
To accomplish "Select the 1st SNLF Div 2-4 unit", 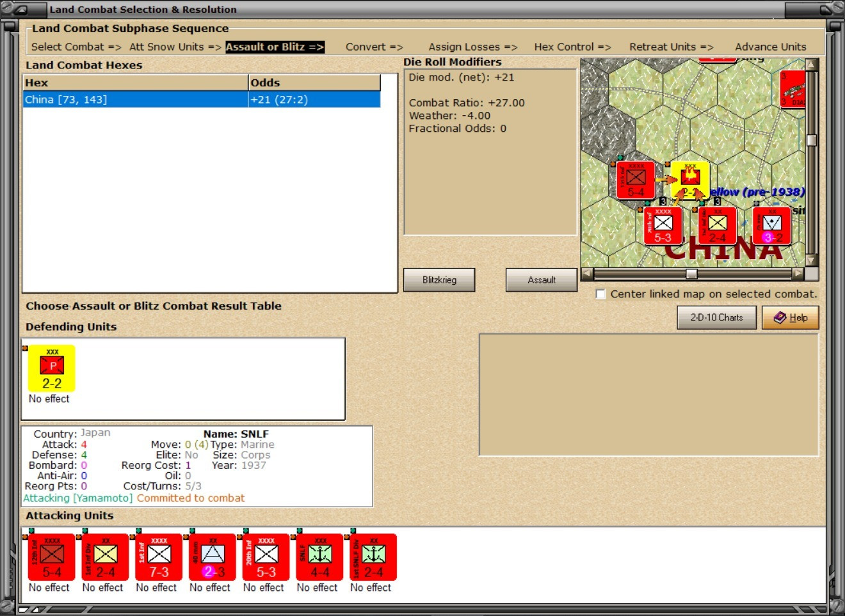I will [374, 557].
